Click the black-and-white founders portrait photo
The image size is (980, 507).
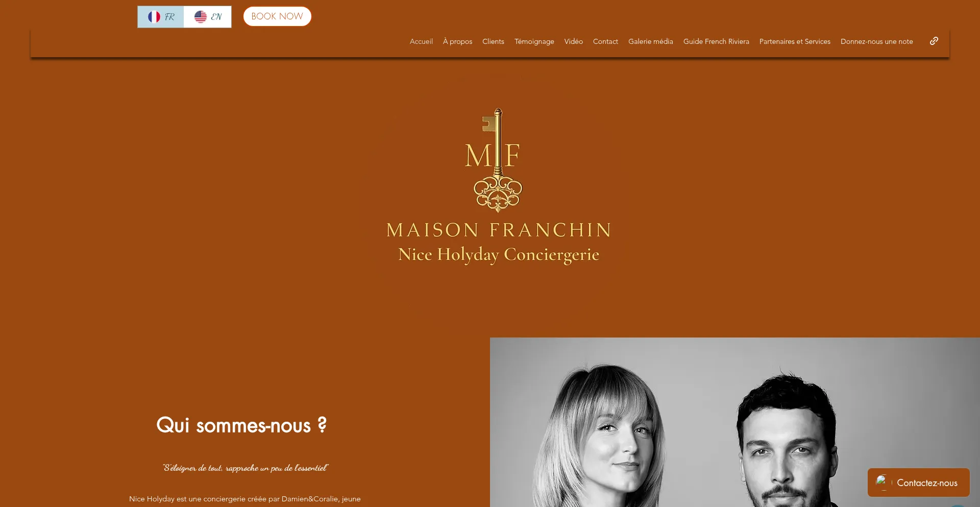click(735, 422)
